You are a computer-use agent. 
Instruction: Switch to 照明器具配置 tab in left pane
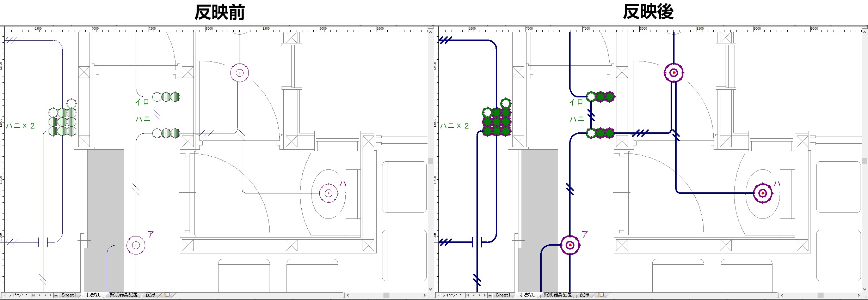(x=124, y=295)
